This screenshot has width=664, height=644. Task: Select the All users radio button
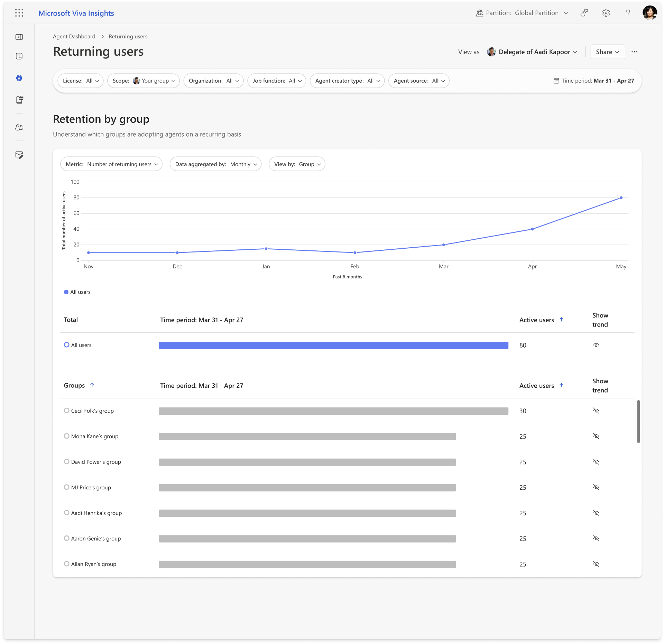[x=66, y=345]
